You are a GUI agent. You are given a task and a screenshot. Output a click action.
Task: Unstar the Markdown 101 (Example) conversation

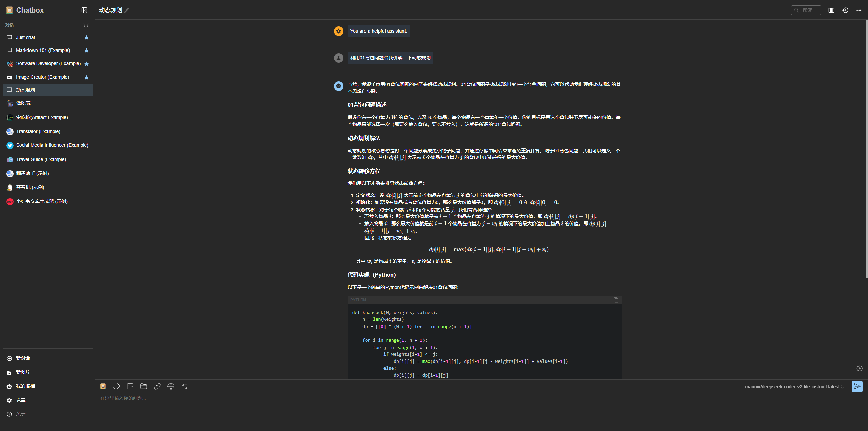coord(86,51)
